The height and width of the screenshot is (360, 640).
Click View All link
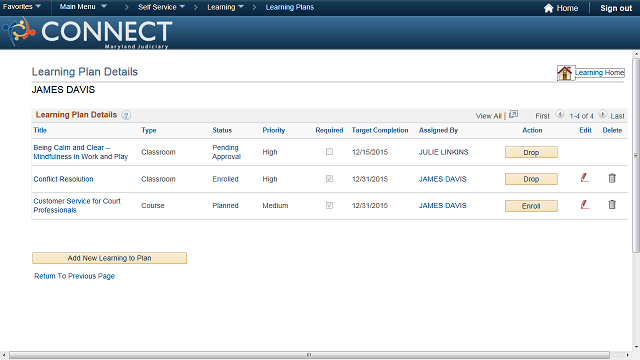tap(489, 116)
